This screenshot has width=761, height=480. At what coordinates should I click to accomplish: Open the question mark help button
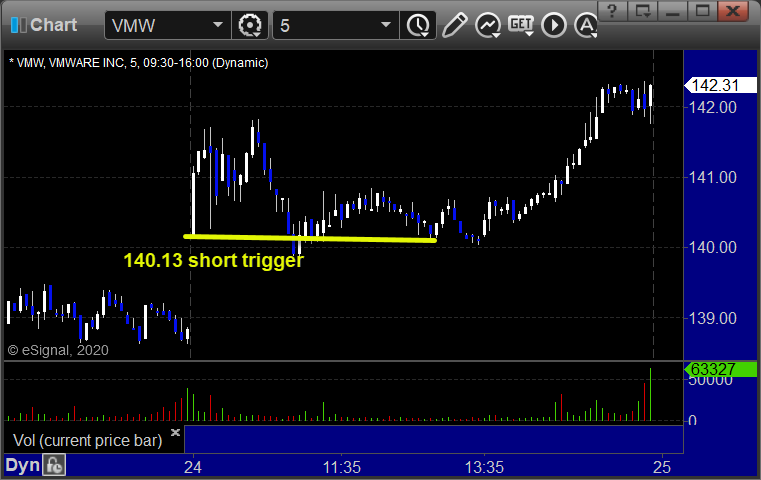point(612,11)
